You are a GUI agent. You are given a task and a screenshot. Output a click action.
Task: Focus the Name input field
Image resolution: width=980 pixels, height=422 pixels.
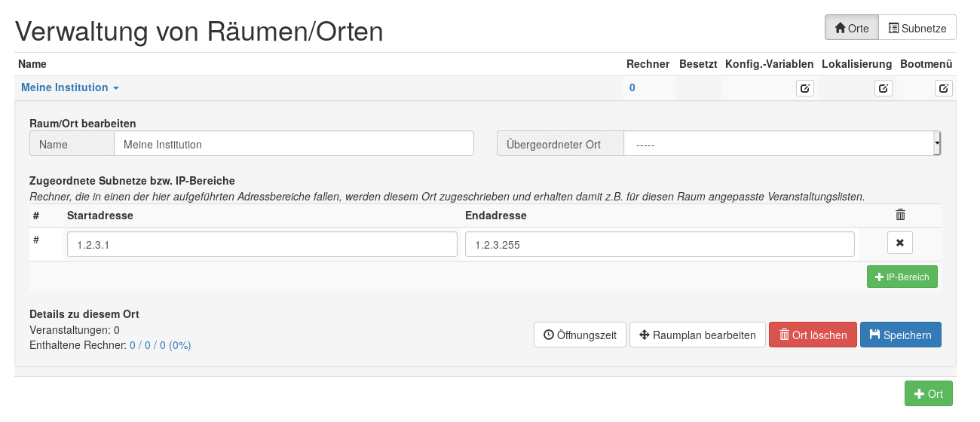(293, 144)
